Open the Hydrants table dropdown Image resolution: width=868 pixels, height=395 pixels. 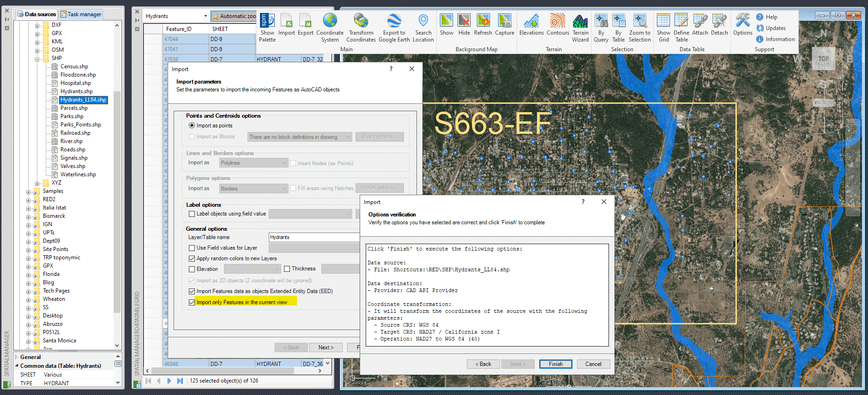[205, 16]
